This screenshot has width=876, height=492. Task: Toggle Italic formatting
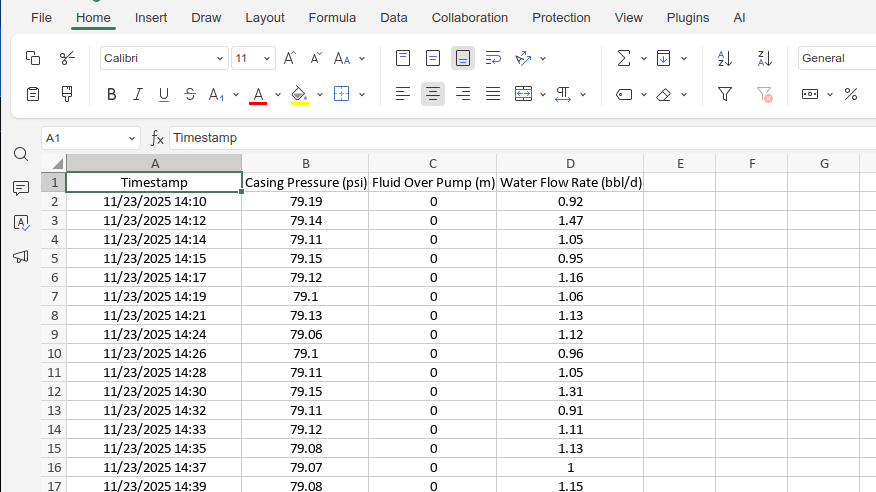tap(137, 94)
